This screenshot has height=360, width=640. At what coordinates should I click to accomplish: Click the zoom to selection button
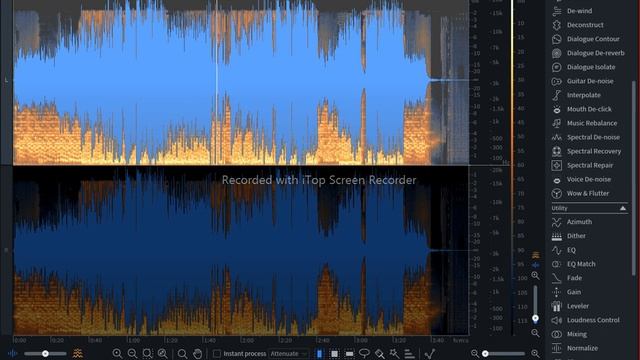(x=147, y=353)
